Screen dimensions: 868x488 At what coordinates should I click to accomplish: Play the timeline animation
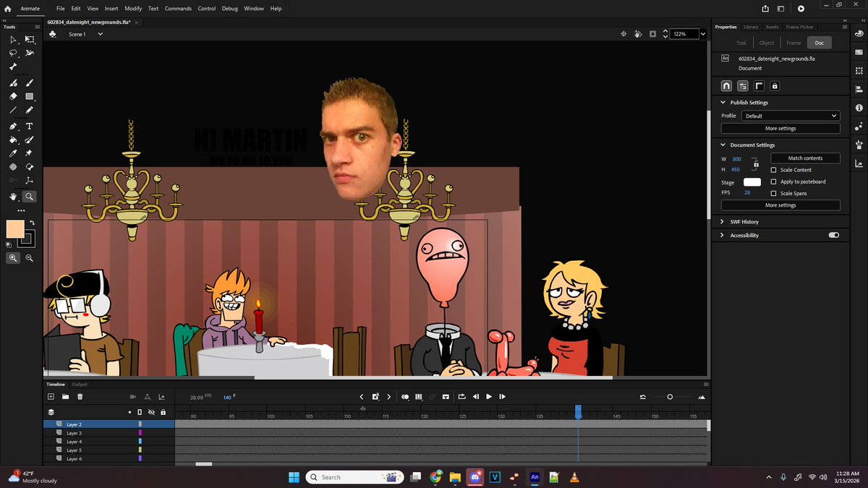click(489, 396)
